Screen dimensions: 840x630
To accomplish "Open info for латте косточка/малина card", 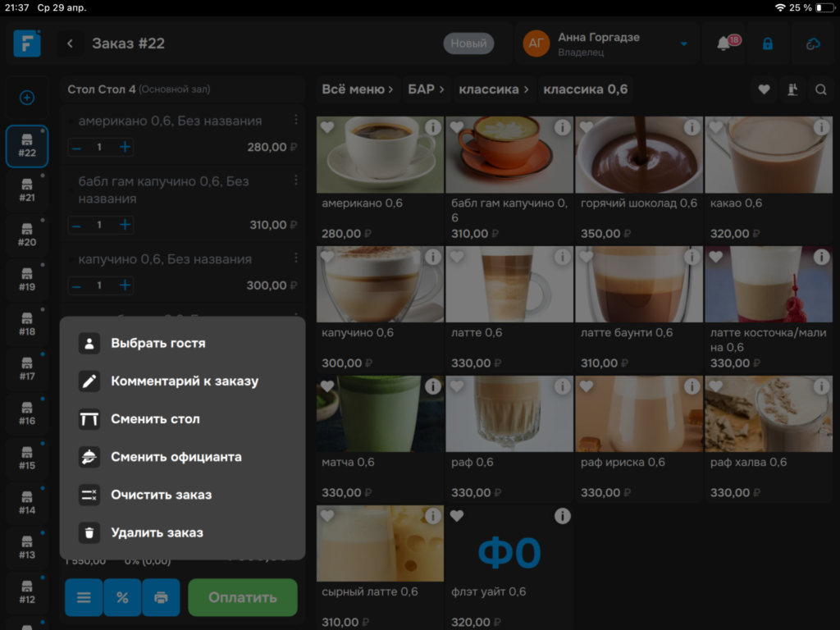I will tap(821, 257).
